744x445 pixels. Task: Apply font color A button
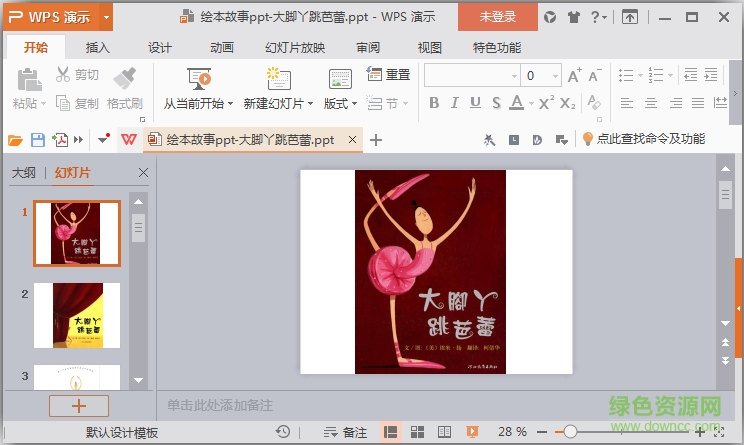tap(517, 103)
